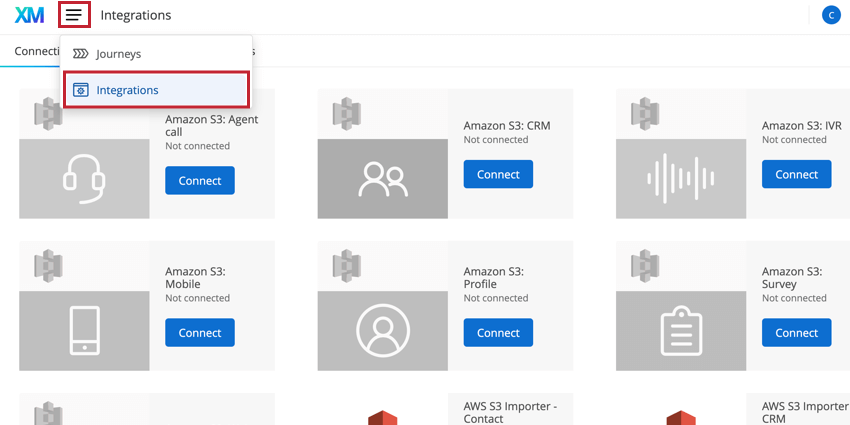Viewport: 850px width, 425px height.
Task: Click the 'Amazon S3: Profile' title
Action: tap(494, 278)
